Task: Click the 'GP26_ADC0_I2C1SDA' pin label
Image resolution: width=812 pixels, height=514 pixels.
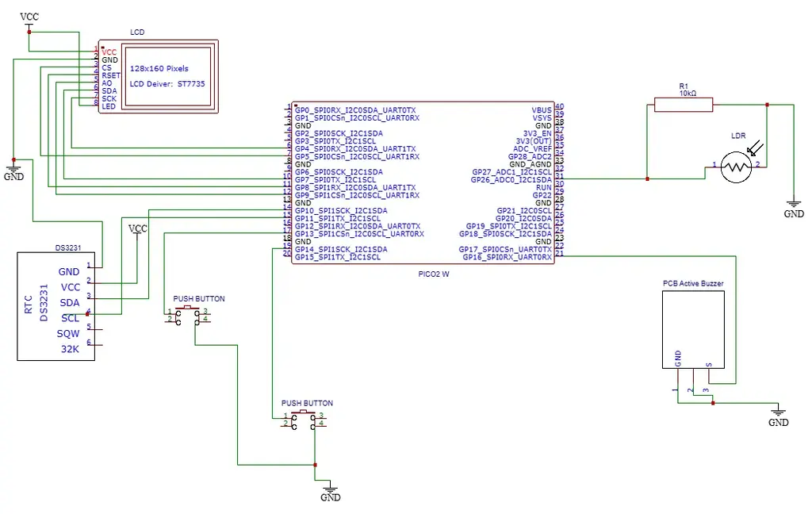Action: pyautogui.click(x=511, y=180)
